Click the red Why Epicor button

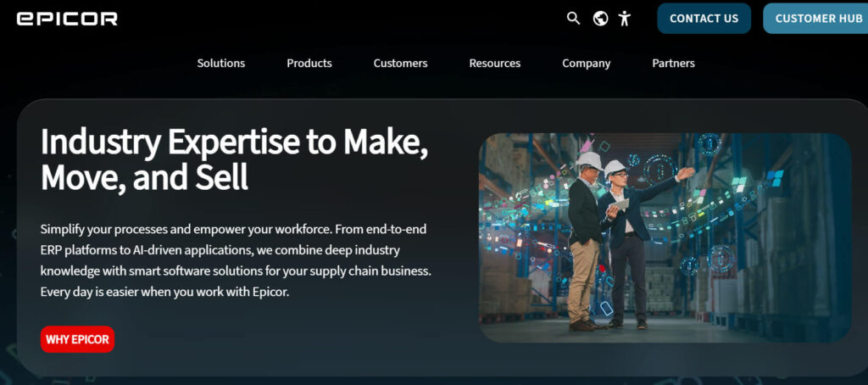pos(77,339)
